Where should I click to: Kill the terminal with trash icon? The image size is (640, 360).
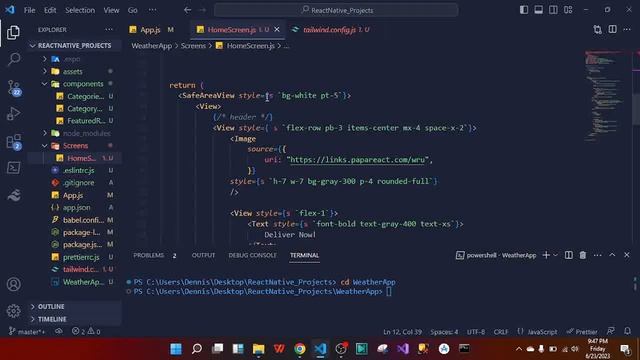pyautogui.click(x=583, y=255)
